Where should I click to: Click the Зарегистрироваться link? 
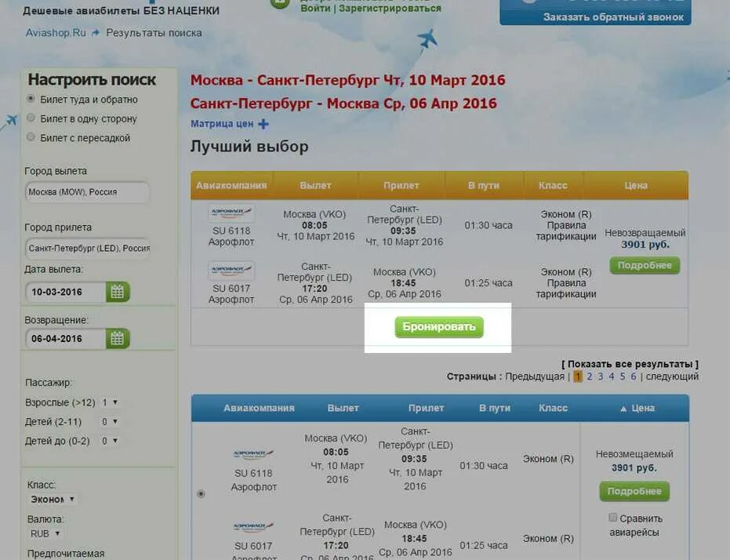390,9
